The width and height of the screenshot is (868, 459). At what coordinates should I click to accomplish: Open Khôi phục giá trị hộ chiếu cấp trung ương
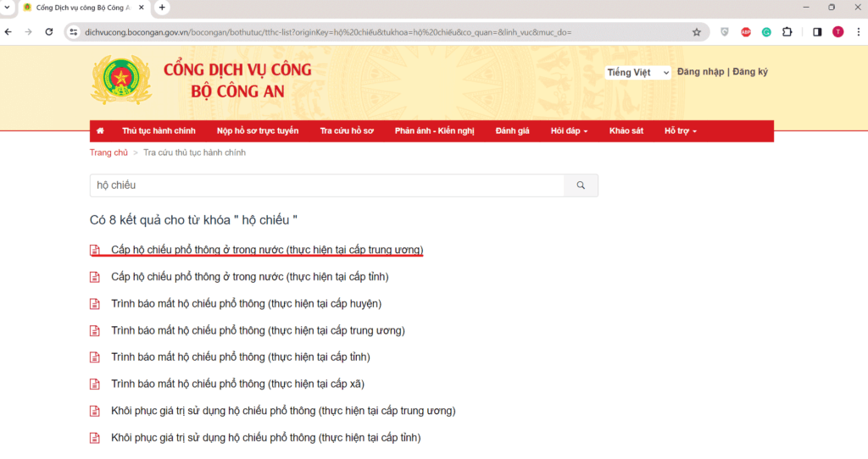tap(283, 411)
